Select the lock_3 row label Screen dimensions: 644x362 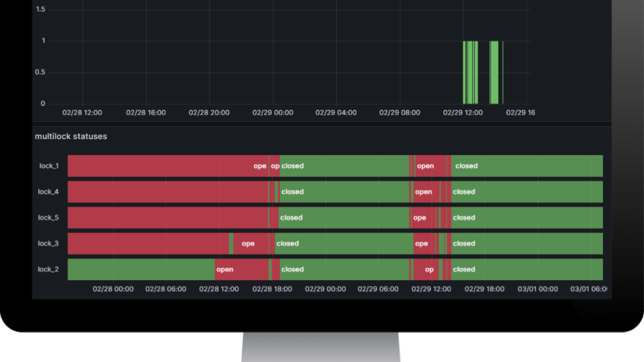click(48, 243)
